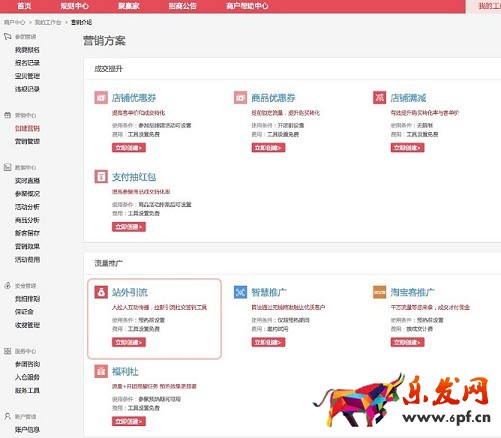
Task: Click 立即创建 under 店铺满减
Action: pos(407,148)
